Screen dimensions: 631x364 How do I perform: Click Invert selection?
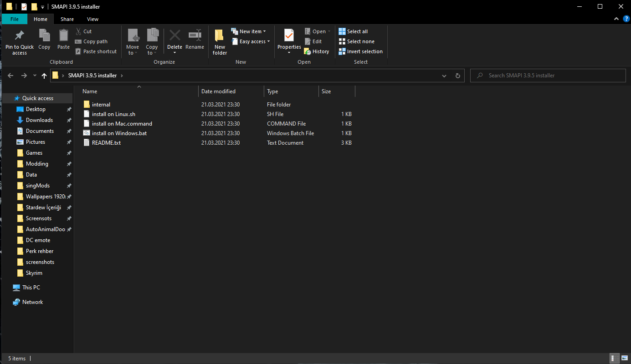[x=360, y=51]
